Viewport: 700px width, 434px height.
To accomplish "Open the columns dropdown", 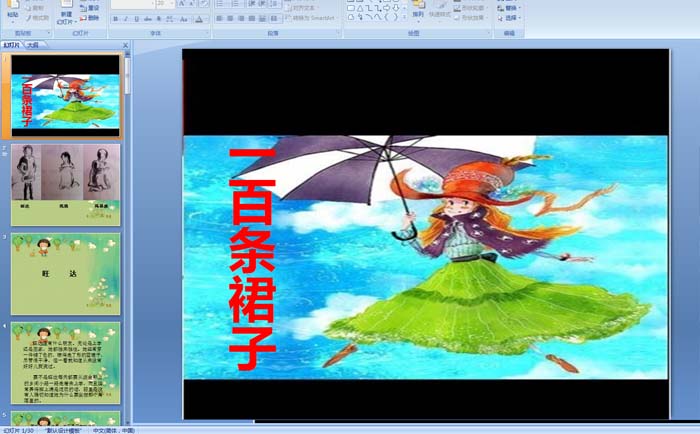I will coord(275,19).
